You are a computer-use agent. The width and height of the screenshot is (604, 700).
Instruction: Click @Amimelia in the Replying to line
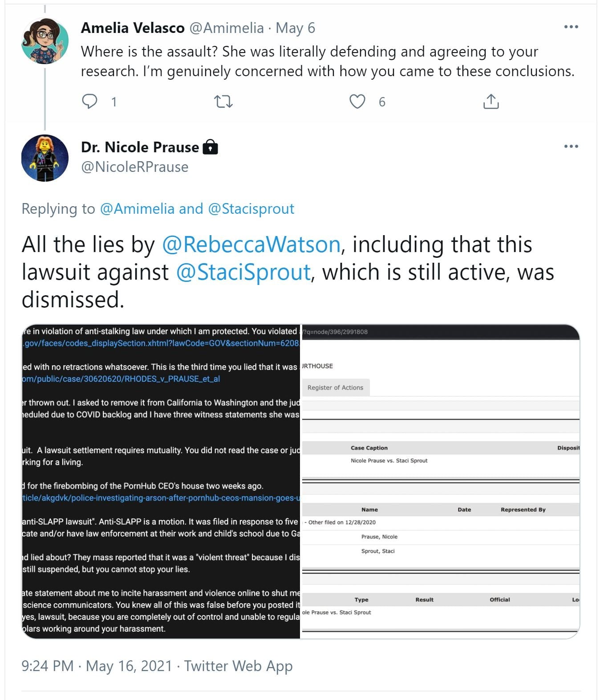tap(137, 208)
